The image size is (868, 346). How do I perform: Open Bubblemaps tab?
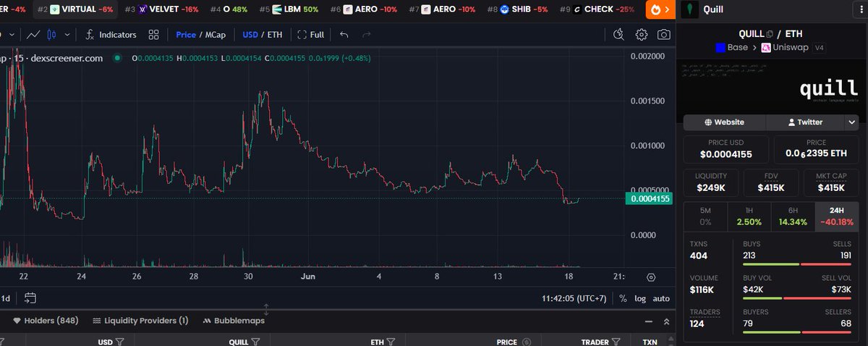click(x=234, y=320)
